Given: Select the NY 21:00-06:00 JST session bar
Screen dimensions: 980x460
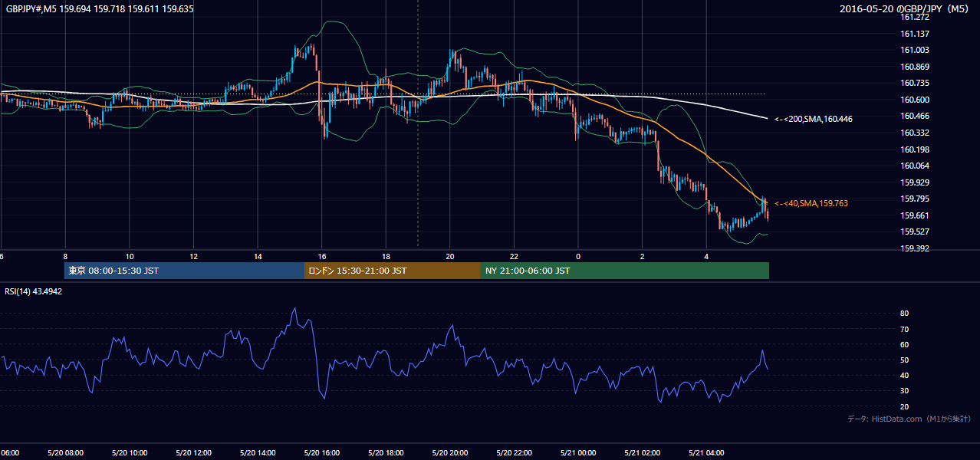Looking at the screenshot, I should pos(625,271).
